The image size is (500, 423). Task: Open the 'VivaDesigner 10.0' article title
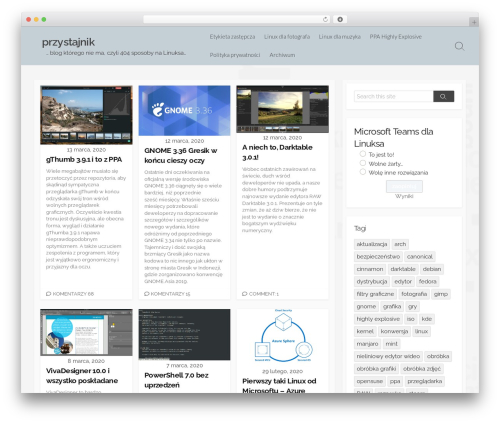(x=82, y=375)
